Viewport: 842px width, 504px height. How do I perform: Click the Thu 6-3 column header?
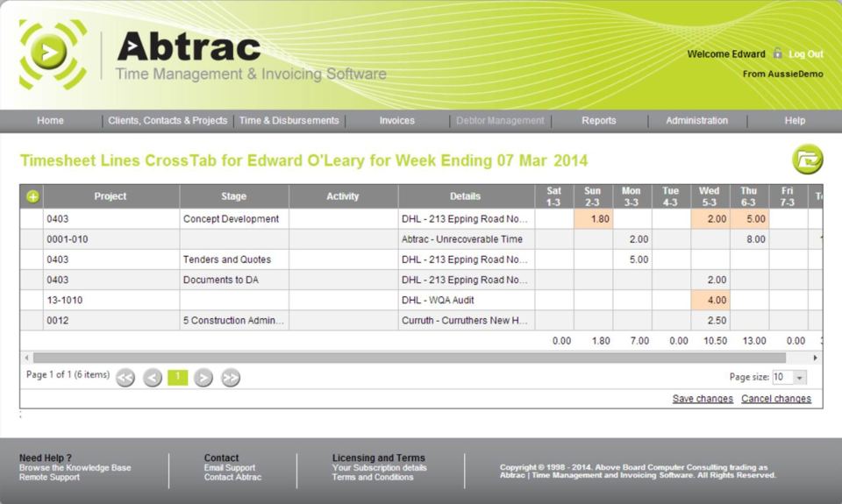click(x=748, y=196)
